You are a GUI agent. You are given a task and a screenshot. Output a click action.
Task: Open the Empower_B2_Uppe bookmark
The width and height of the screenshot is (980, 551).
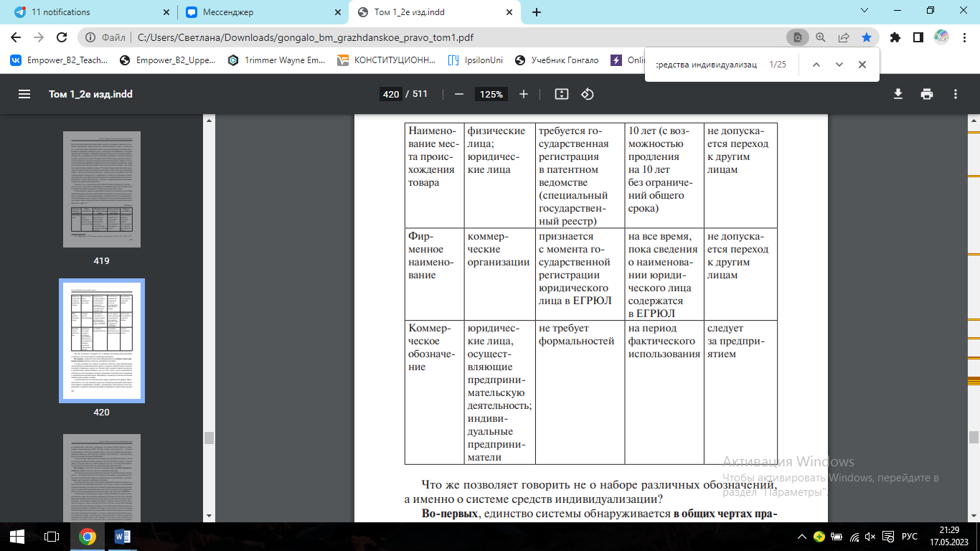(x=168, y=60)
